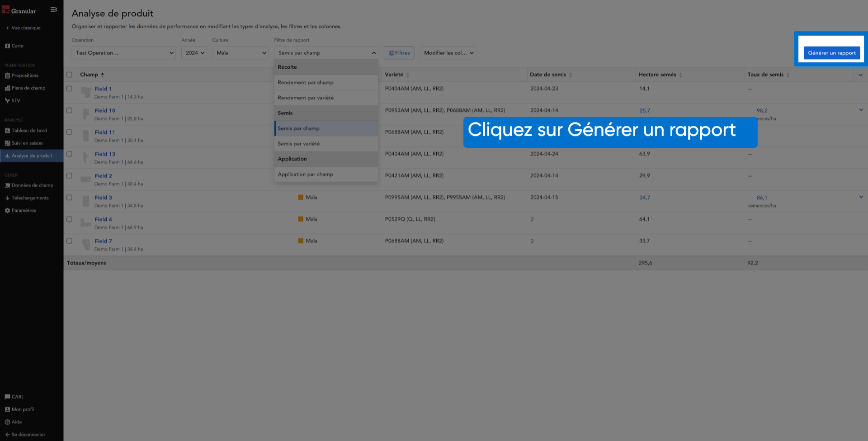The width and height of the screenshot is (868, 441).
Task: Open Paramètres settings
Action: [x=20, y=211]
